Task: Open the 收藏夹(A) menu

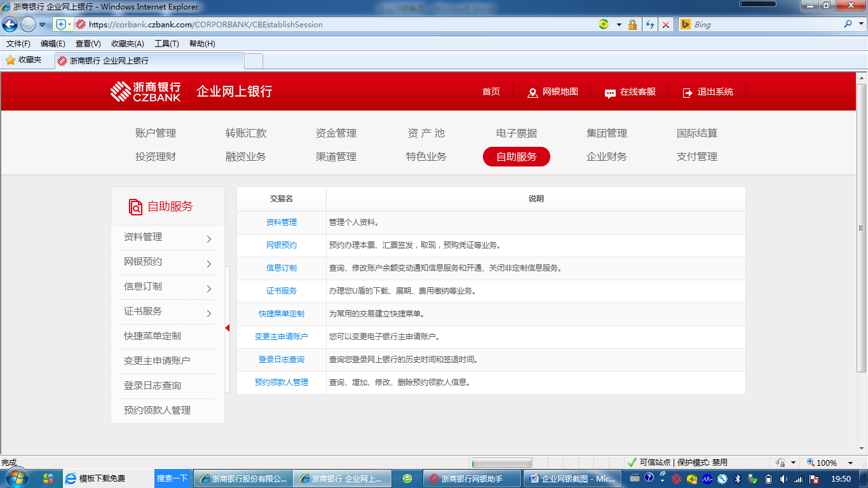Action: 127,44
